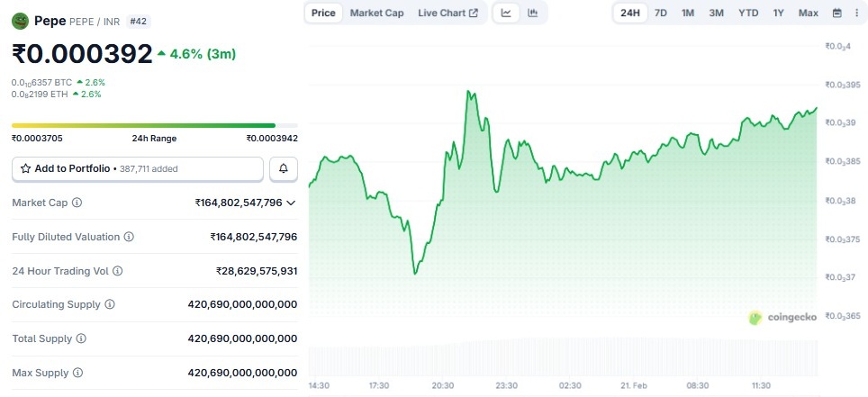868x397 pixels.
Task: Click the external link icon on Live Chart
Action: coord(474,13)
